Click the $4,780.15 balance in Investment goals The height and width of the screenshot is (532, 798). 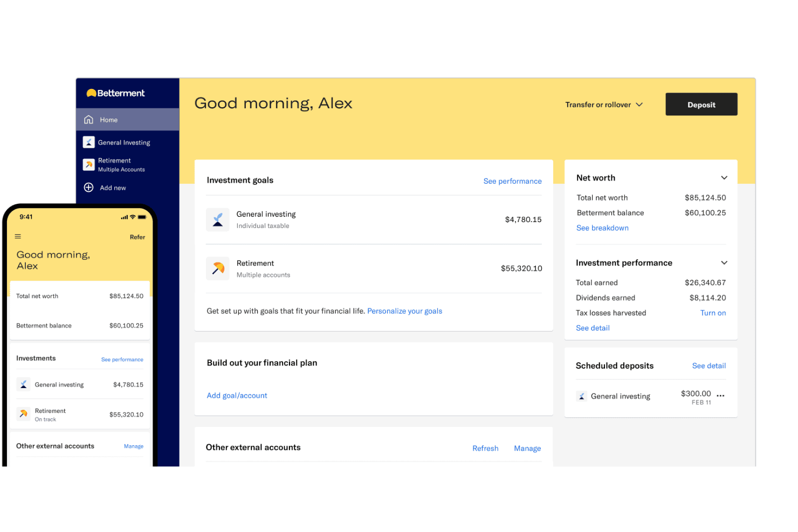pos(523,219)
